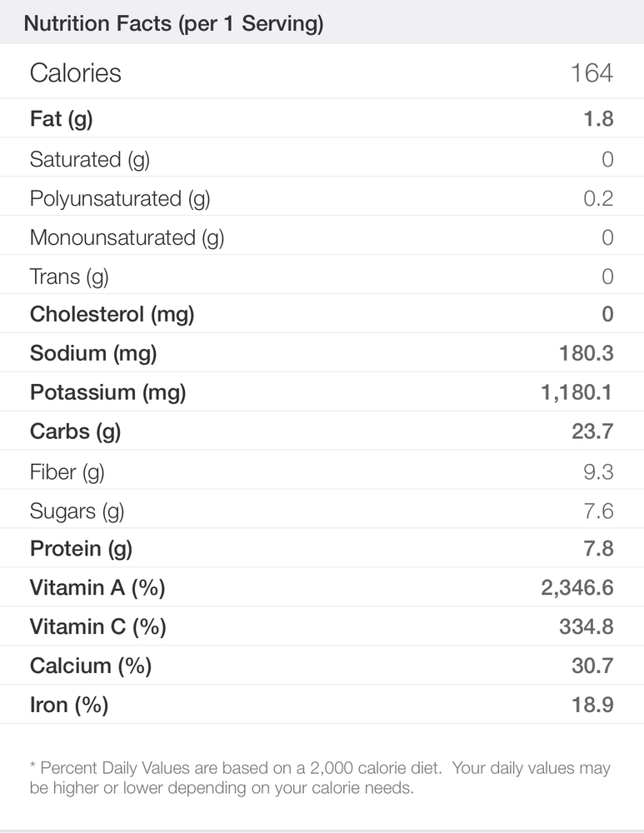This screenshot has height=833, width=644.
Task: Tap the Sodium (mg) label
Action: pyautogui.click(x=93, y=353)
